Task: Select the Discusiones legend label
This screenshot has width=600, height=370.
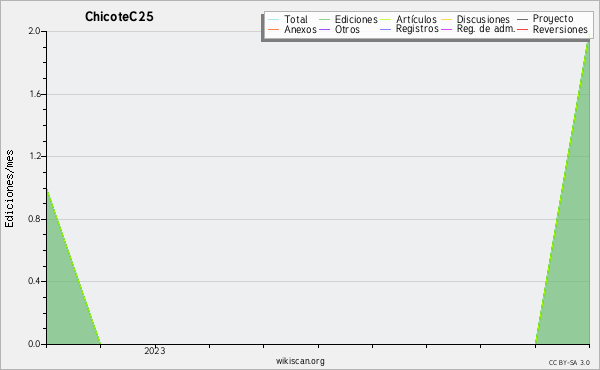Action: tap(483, 19)
